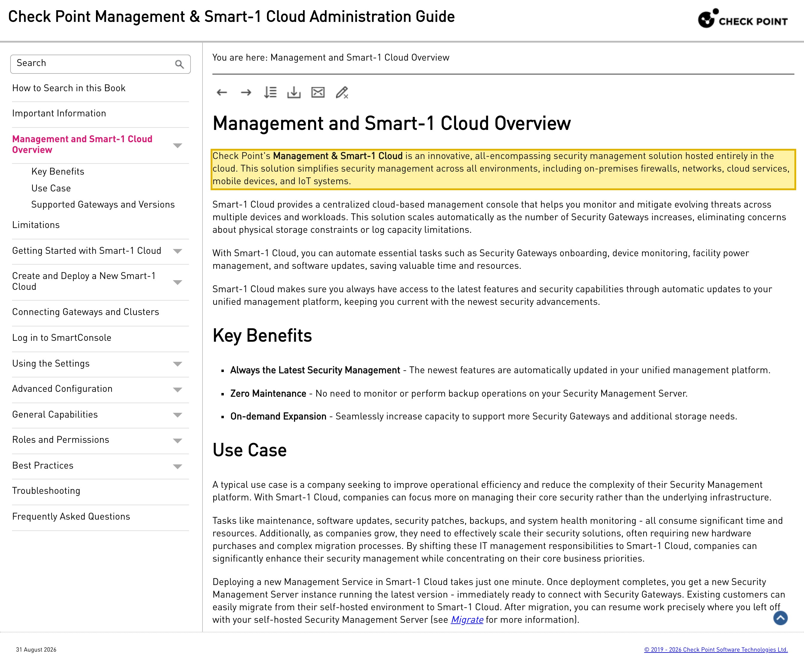Expand Create and Deploy a New Smart-1 Cloud arrow
This screenshot has width=804, height=672.
(x=177, y=283)
